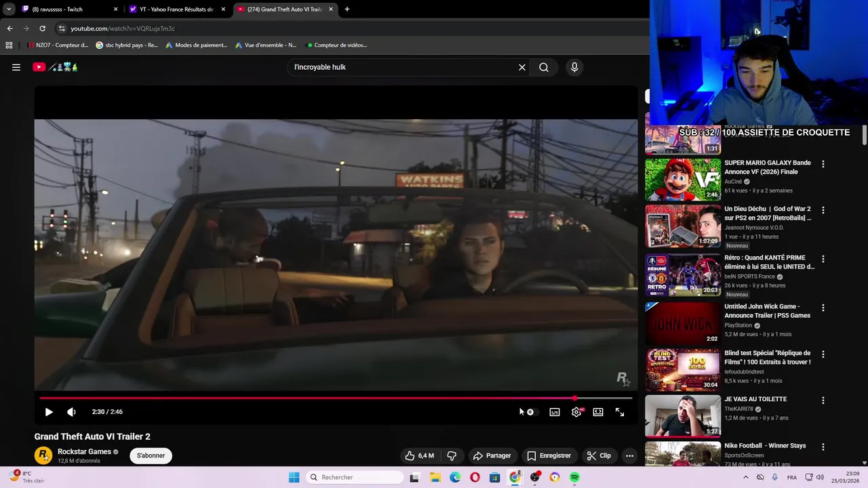This screenshot has height=488, width=868.
Task: Open Spotify from the taskbar
Action: [574, 477]
